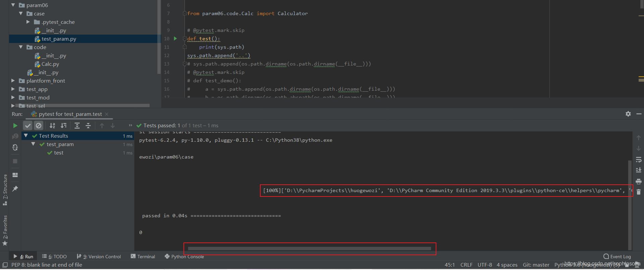Toggle the Show Passed tests button

(x=28, y=126)
